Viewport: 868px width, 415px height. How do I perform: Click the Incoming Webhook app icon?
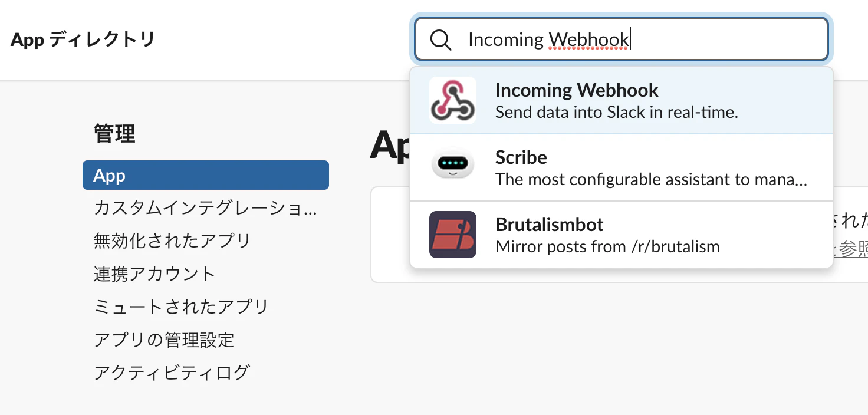452,100
